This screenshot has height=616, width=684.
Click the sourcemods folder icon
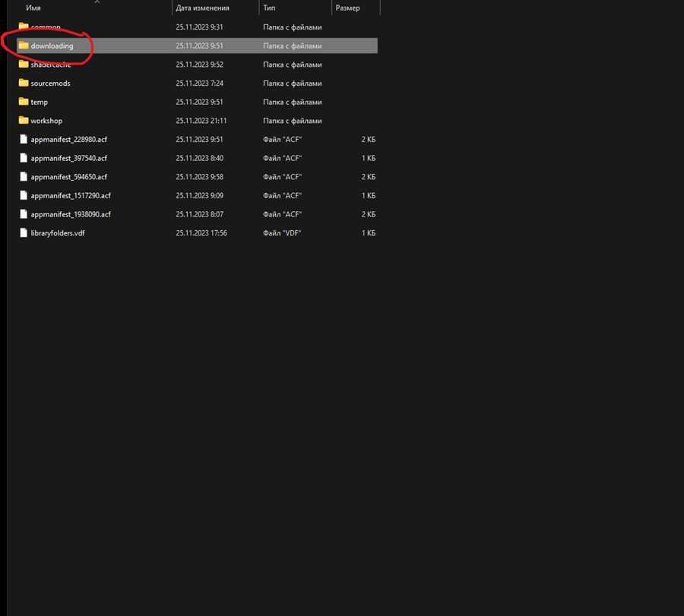point(24,83)
